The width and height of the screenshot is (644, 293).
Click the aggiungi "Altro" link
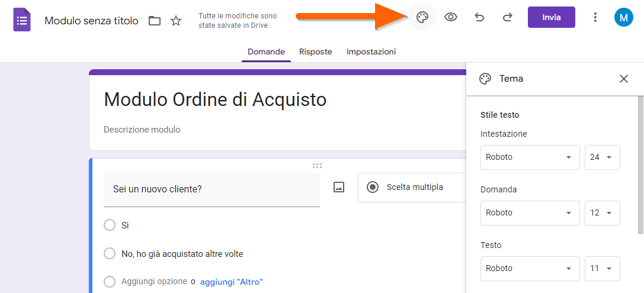231,282
